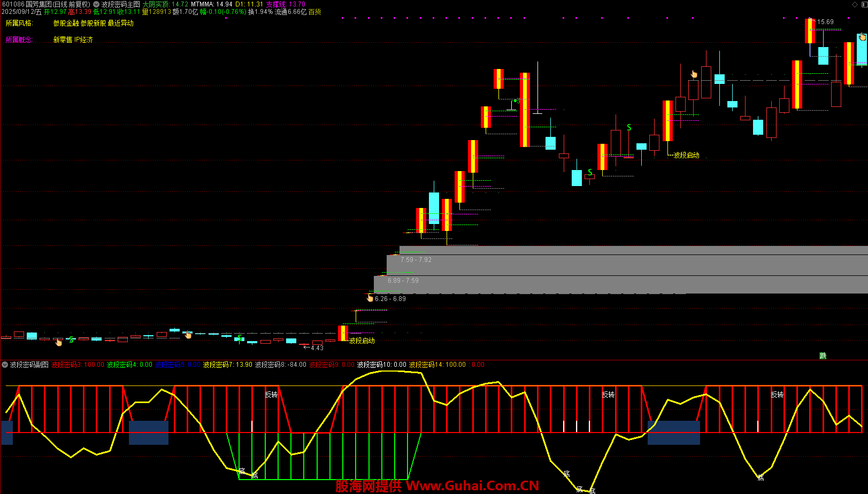This screenshot has width=868, height=494.
Task: Click the hand icon right of the first green S
Action: click(x=188, y=335)
